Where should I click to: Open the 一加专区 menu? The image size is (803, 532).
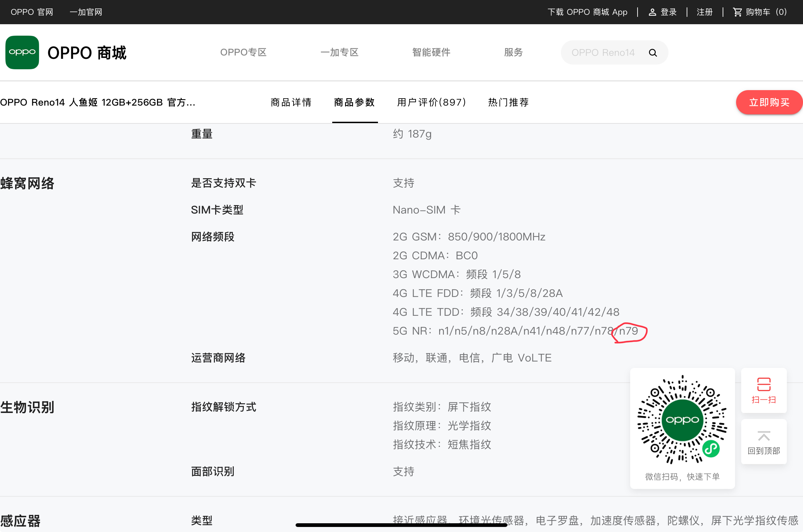pyautogui.click(x=339, y=52)
